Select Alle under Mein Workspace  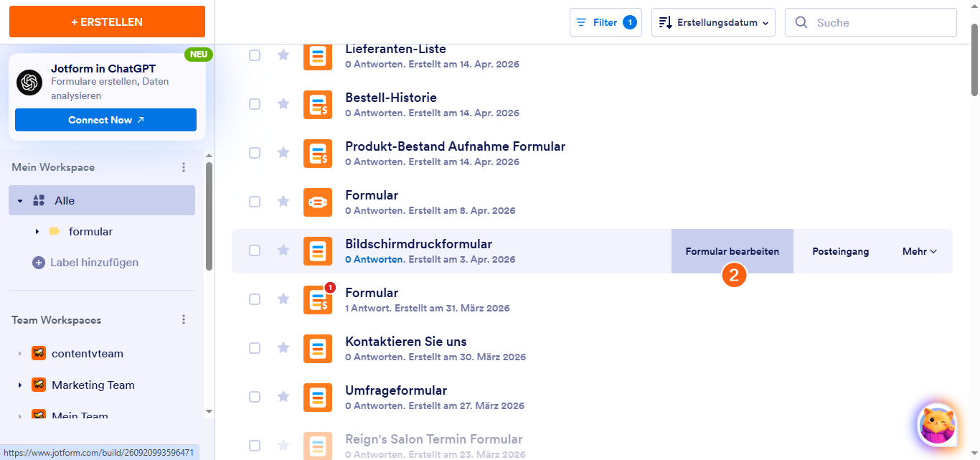(63, 200)
